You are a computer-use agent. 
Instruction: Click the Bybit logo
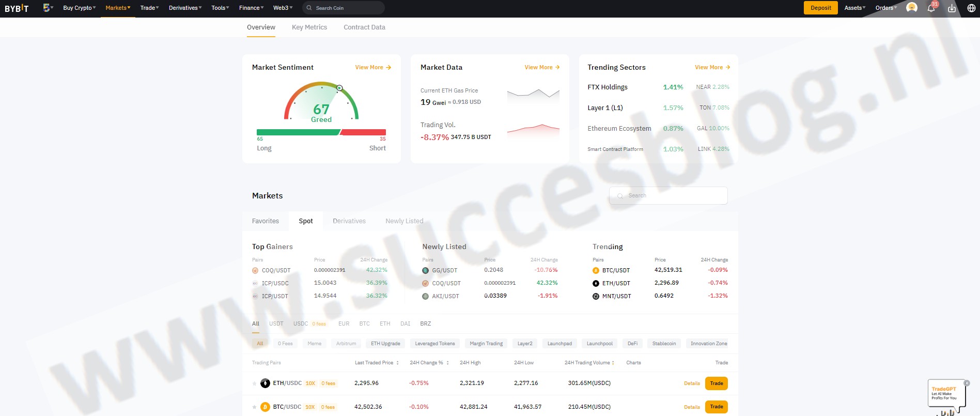coord(17,8)
